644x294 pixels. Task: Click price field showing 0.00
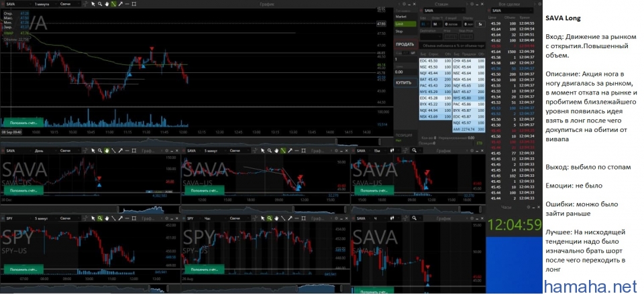(x=405, y=72)
